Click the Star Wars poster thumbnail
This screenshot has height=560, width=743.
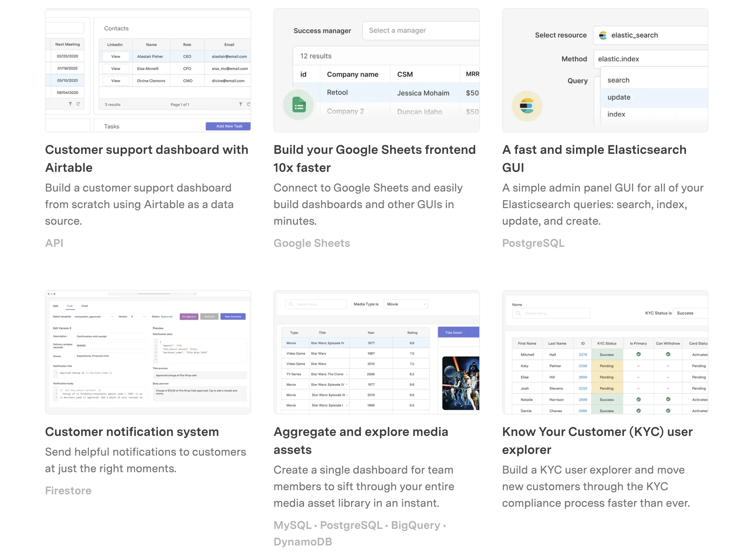click(460, 383)
